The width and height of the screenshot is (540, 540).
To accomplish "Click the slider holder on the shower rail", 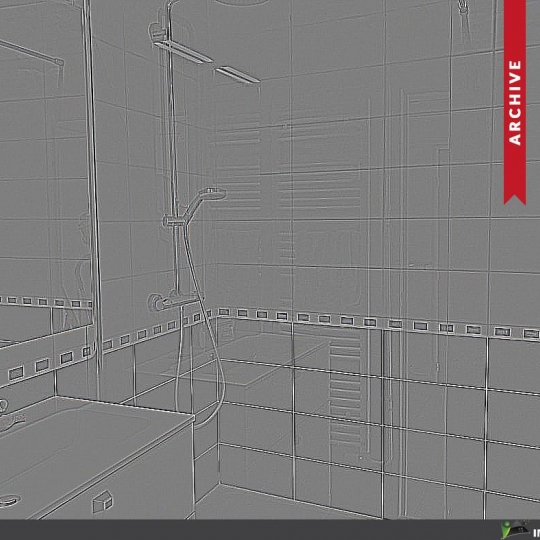I will (175, 220).
